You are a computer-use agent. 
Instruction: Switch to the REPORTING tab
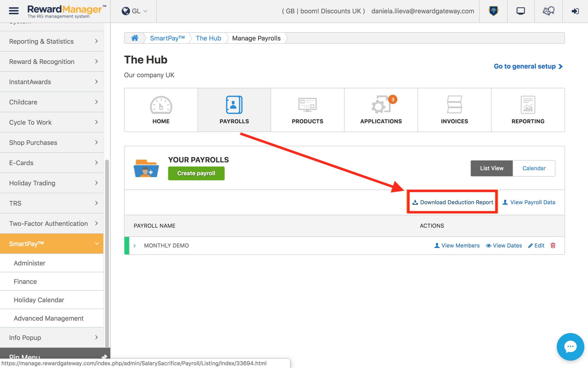(x=528, y=110)
